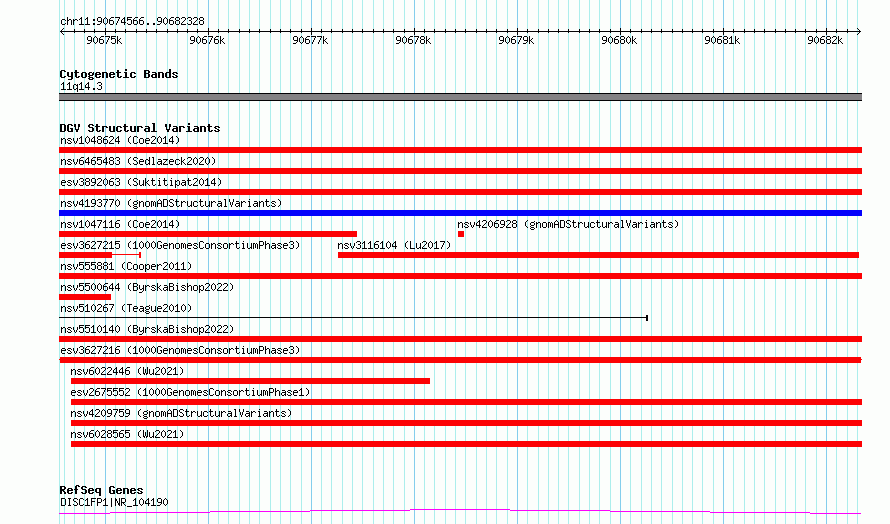Click the nsv3116104 (Lu2017) label
This screenshot has height=524, width=890.
click(x=394, y=245)
